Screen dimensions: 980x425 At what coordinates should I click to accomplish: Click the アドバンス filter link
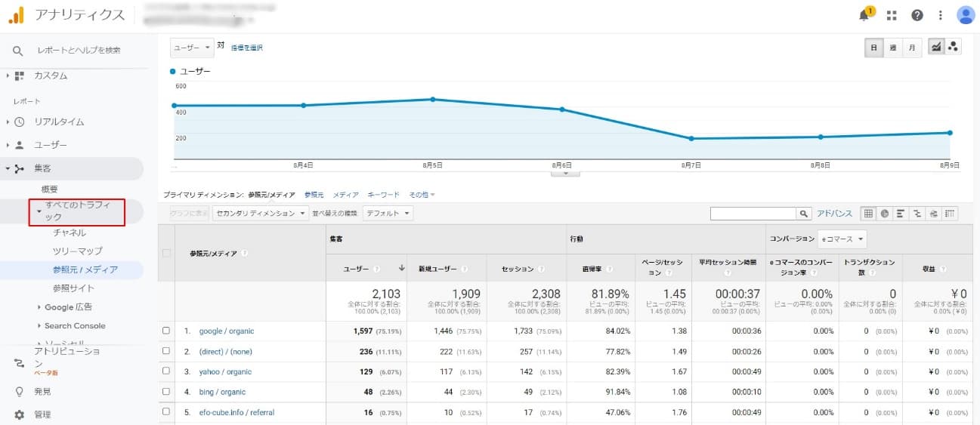click(834, 214)
